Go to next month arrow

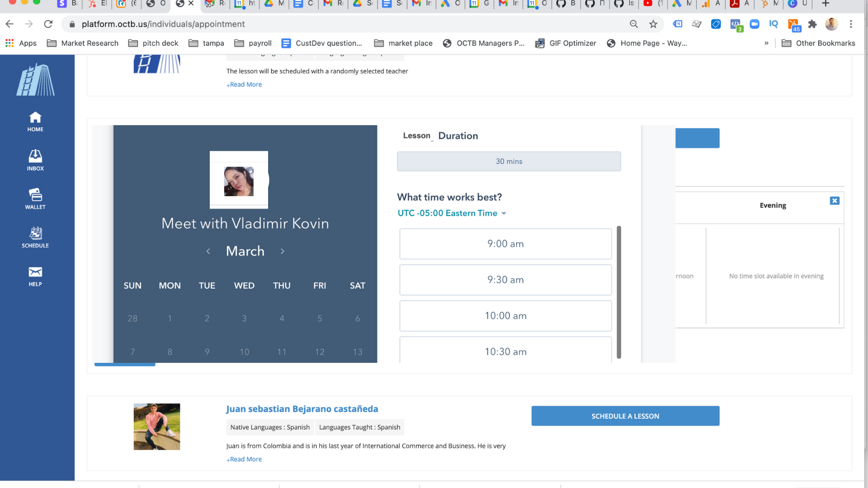283,251
